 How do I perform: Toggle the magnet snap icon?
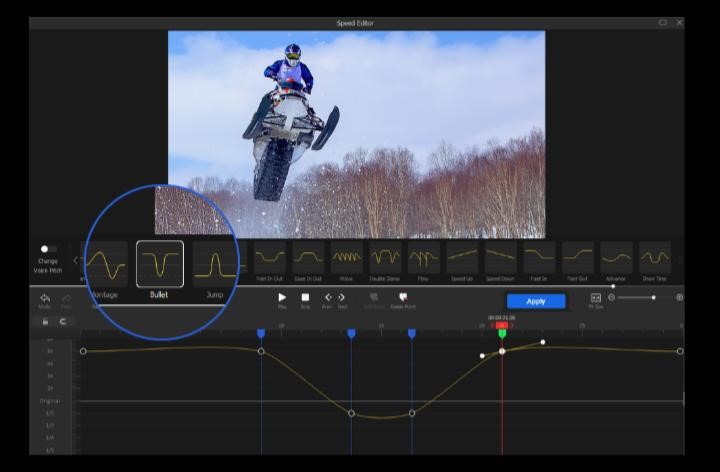tap(64, 321)
